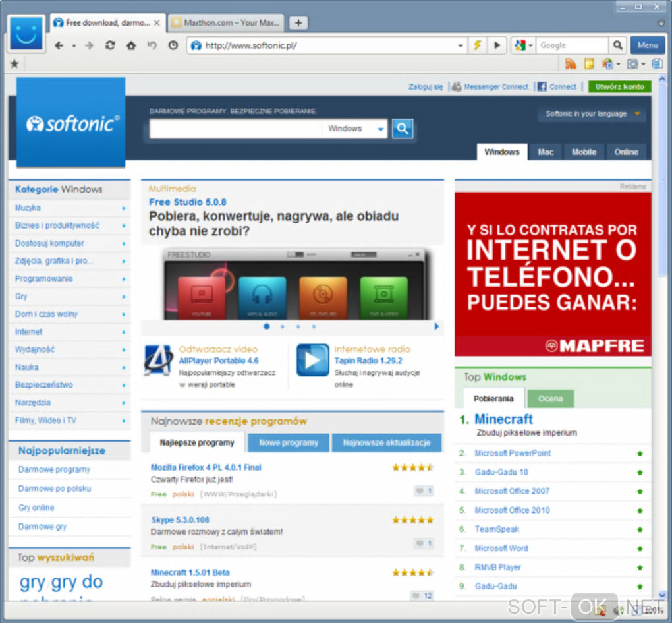Click Utwórz konto button
Viewport: 672px width, 623px height.
620,86
